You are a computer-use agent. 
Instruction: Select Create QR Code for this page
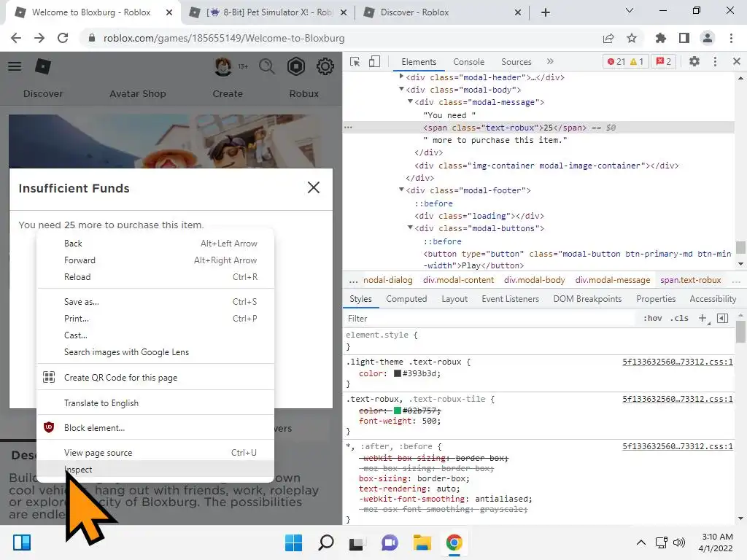click(155, 378)
